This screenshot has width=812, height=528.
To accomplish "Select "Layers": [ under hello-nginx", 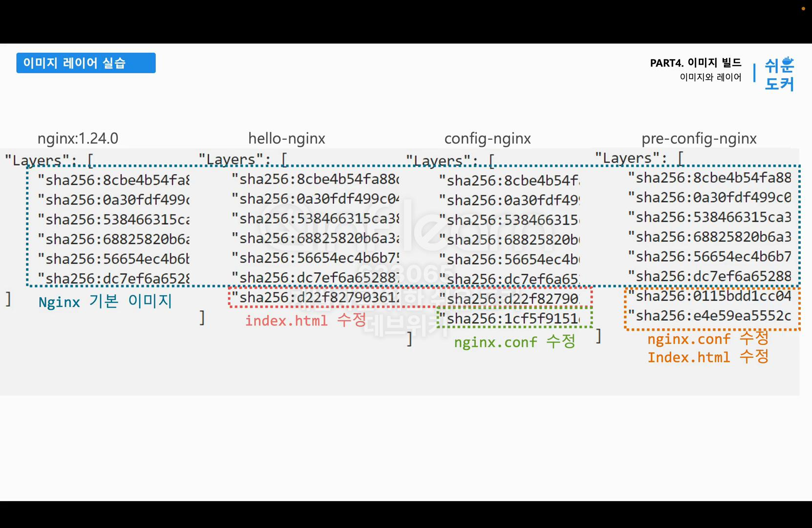I will 243,159.
